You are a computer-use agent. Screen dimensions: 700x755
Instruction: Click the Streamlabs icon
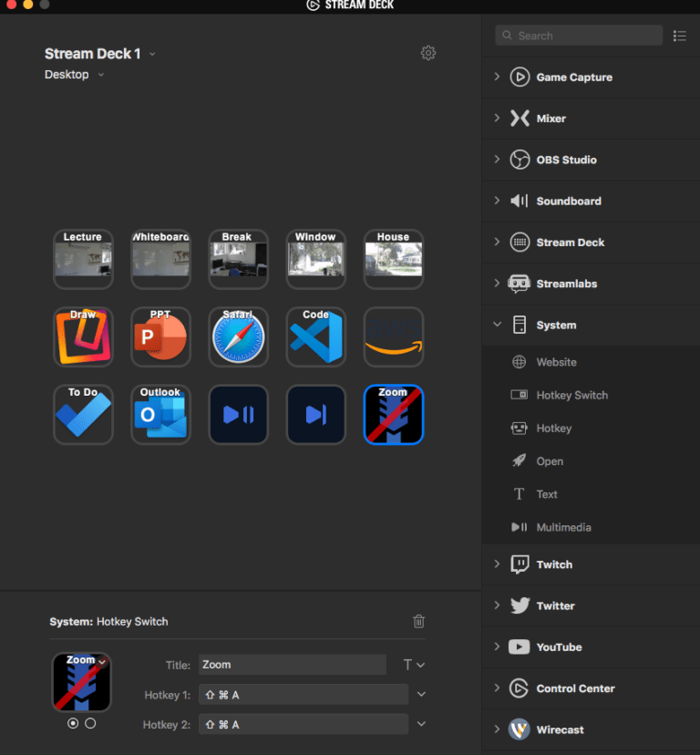pyautogui.click(x=519, y=284)
